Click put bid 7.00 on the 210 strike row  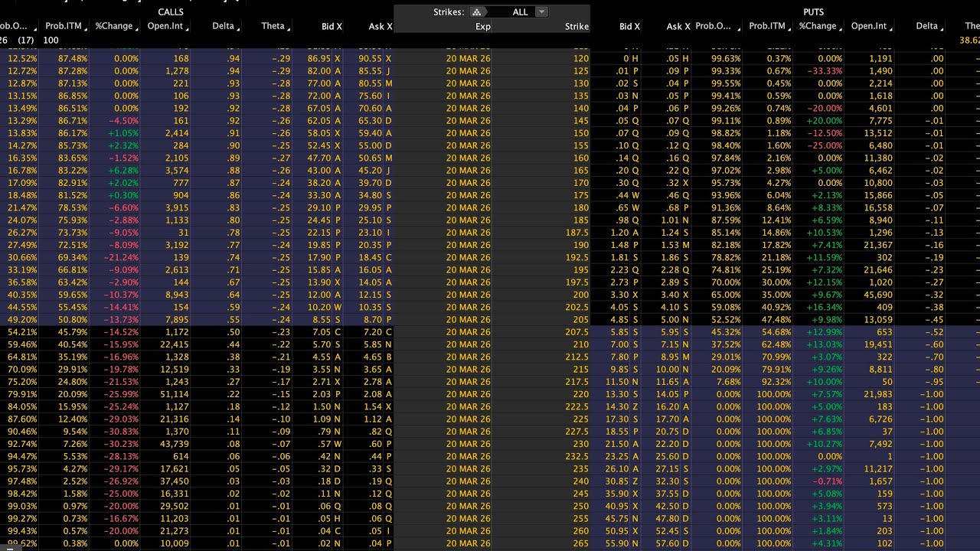pyautogui.click(x=624, y=344)
